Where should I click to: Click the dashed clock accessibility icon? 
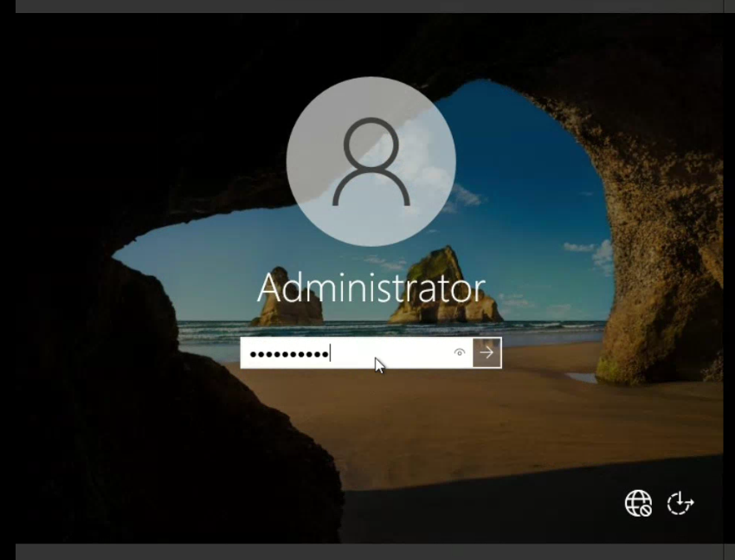pos(680,503)
